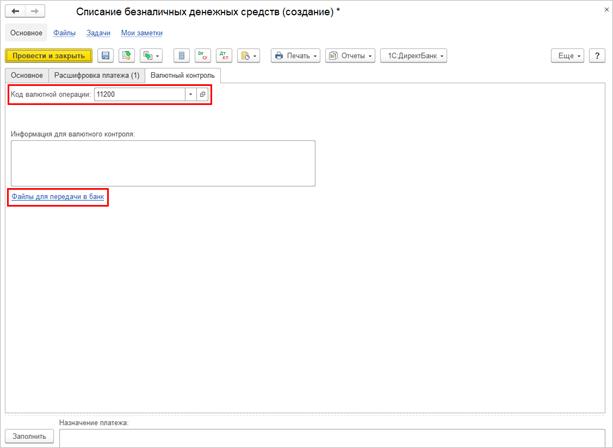The height and width of the screenshot is (448, 613).
Task: Click the Провести и закрыть button
Action: (49, 56)
